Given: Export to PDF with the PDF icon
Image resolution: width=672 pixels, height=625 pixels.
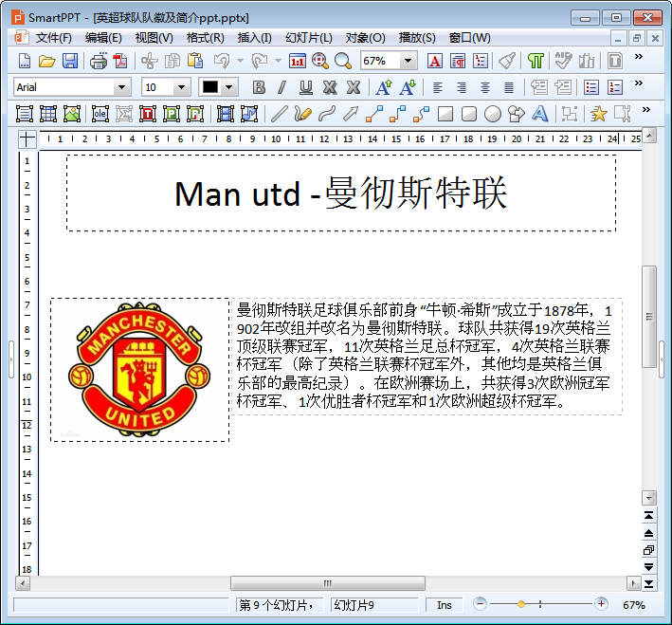Looking at the screenshot, I should click(x=120, y=61).
